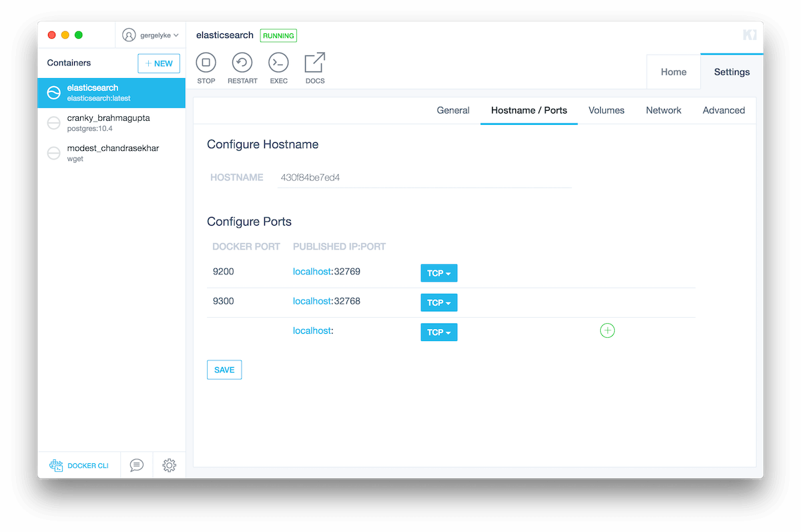Select the cranky_brahmagupta container
The image size is (801, 532).
pyautogui.click(x=111, y=123)
